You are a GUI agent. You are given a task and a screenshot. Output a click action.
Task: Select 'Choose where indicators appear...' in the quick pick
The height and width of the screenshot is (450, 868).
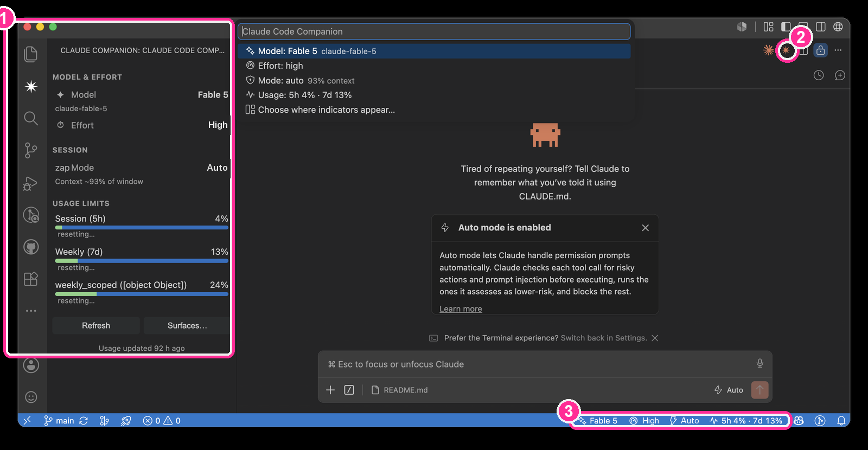click(434, 110)
